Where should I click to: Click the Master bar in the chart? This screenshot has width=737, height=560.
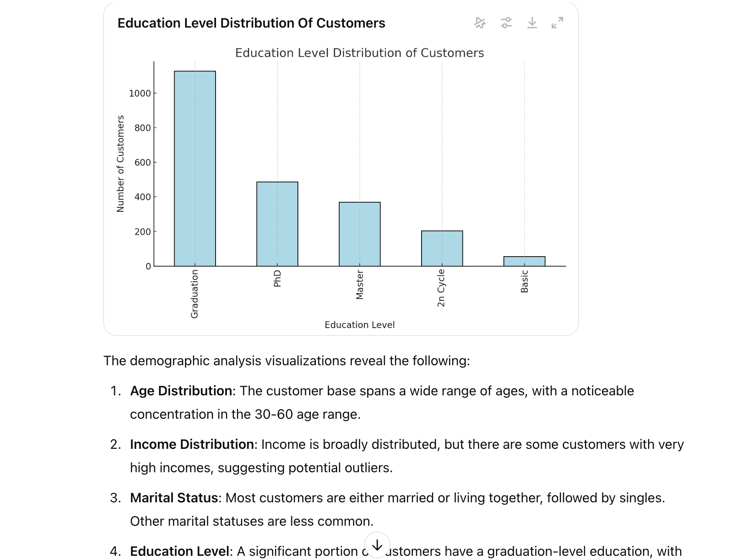359,234
